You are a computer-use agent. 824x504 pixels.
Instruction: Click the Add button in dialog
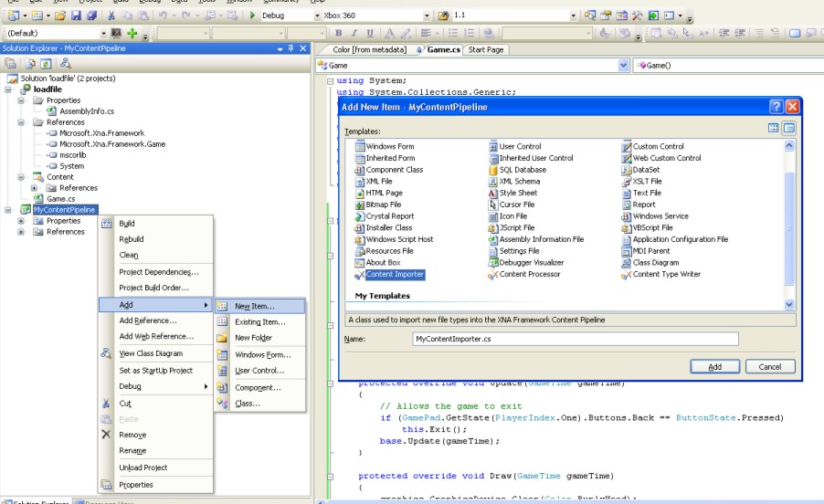(714, 366)
